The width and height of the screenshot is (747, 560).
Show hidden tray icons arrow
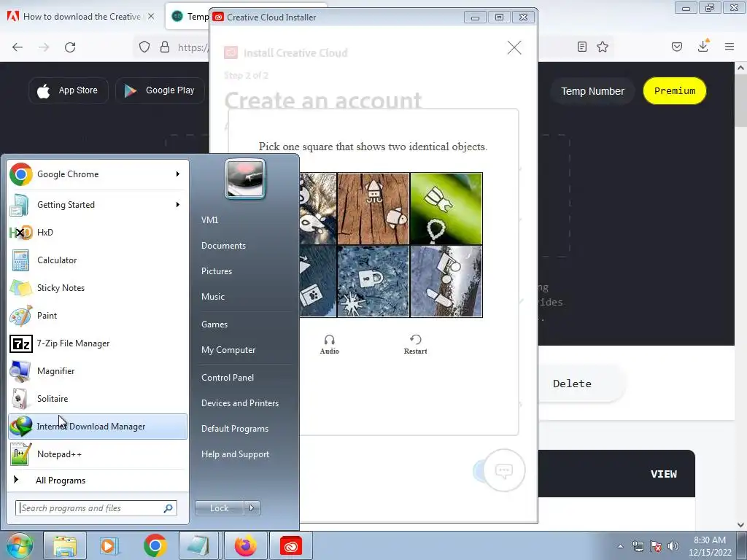click(x=620, y=547)
